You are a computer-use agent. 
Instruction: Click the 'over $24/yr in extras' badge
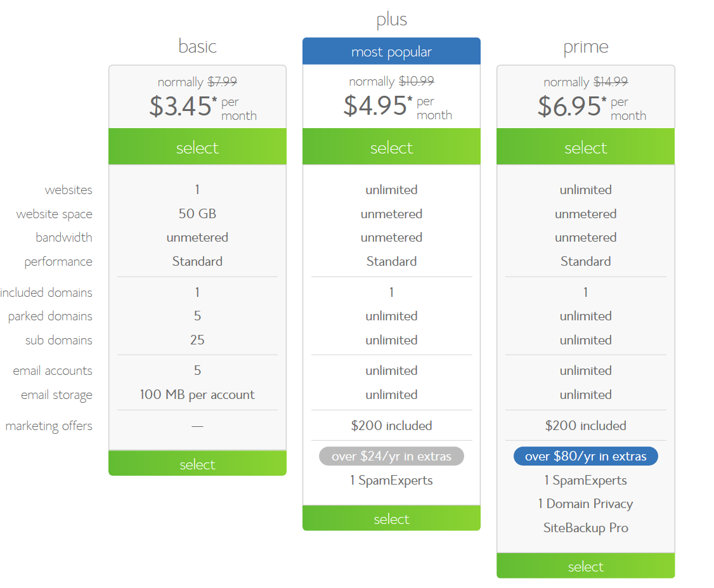(x=391, y=456)
